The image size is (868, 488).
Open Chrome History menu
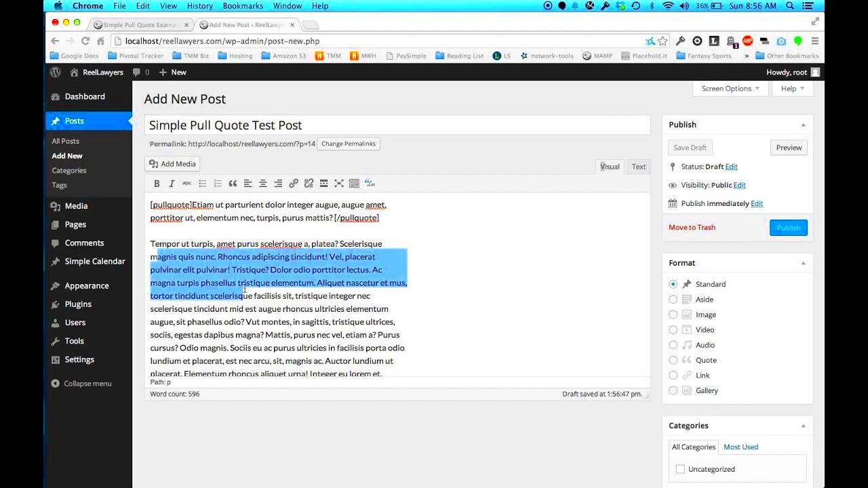pos(199,5)
